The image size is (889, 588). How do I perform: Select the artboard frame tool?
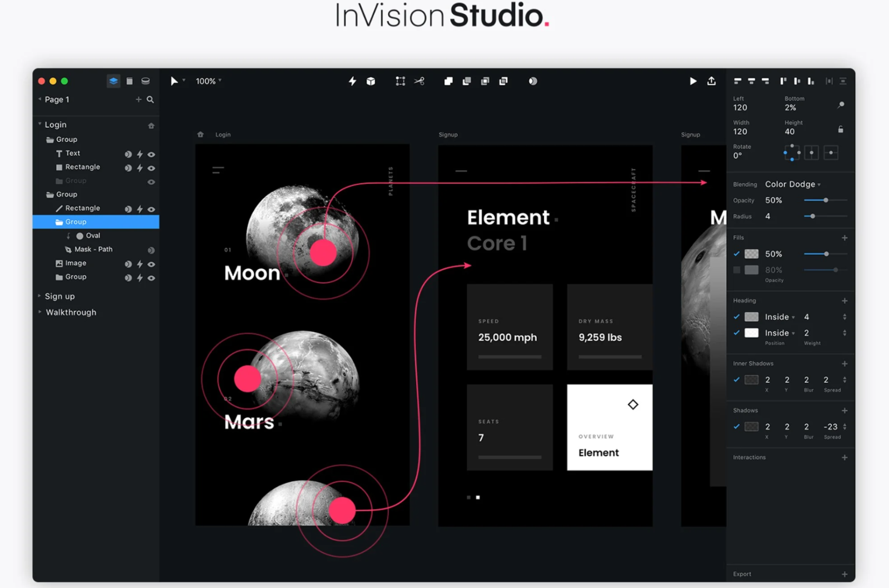click(400, 81)
